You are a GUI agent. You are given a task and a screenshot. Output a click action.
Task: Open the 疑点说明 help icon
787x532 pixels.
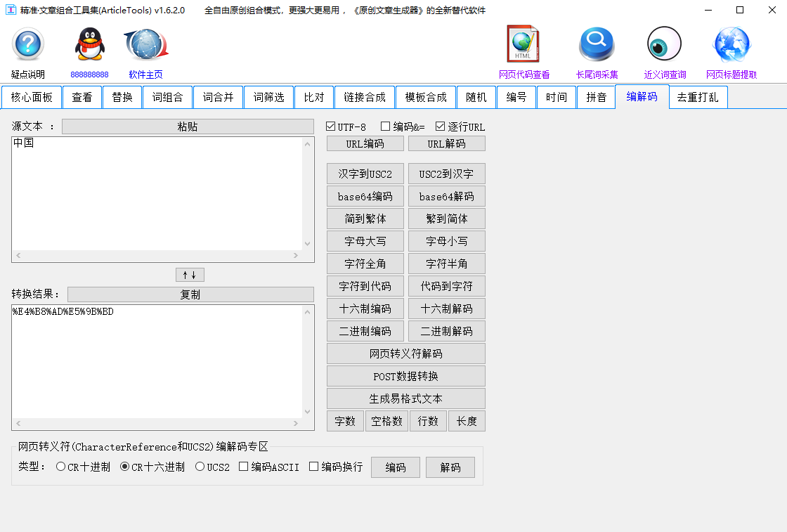27,46
